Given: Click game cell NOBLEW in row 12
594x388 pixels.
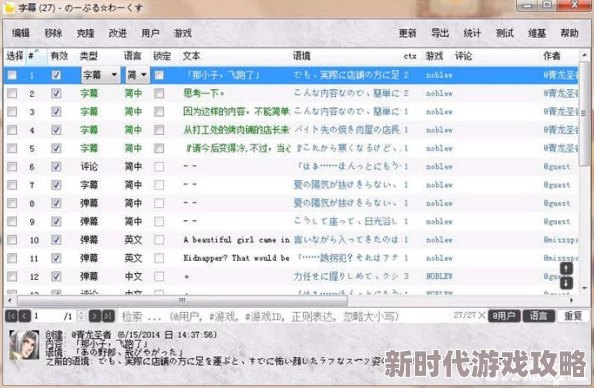Looking at the screenshot, I should [x=439, y=276].
